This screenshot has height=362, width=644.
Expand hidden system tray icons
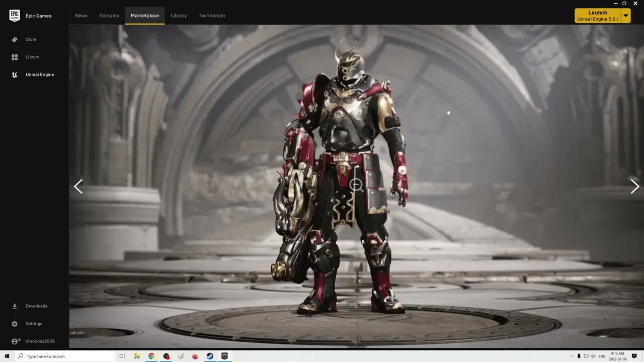[x=572, y=356]
